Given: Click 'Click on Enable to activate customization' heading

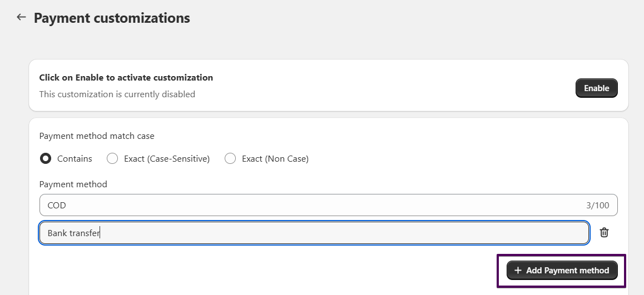Looking at the screenshot, I should point(126,78).
